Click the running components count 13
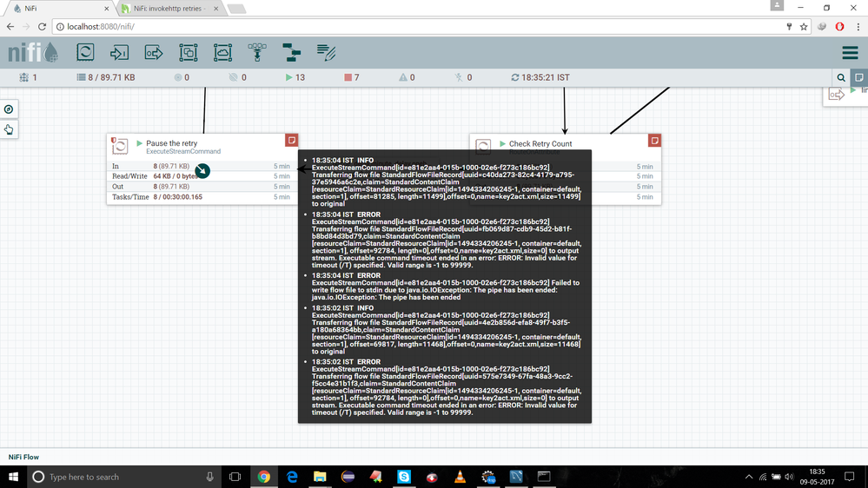Viewport: 868px width, 488px height. click(295, 77)
